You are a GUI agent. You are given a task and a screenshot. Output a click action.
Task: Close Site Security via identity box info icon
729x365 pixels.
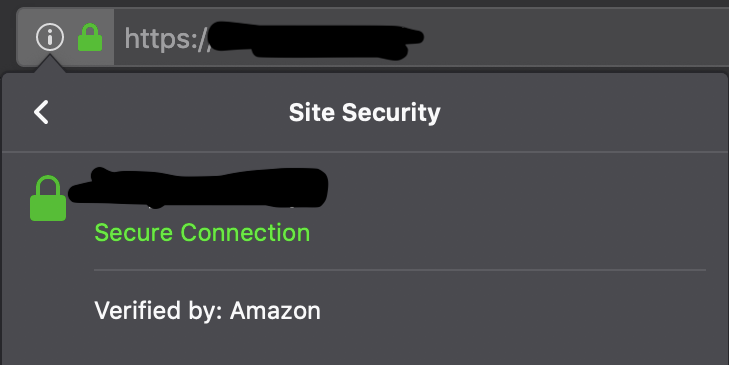point(50,37)
